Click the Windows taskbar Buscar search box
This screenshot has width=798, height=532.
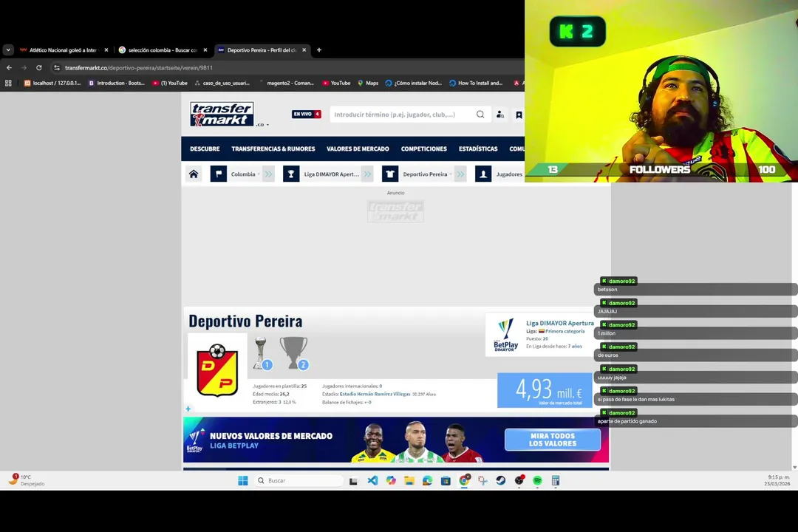coord(299,480)
